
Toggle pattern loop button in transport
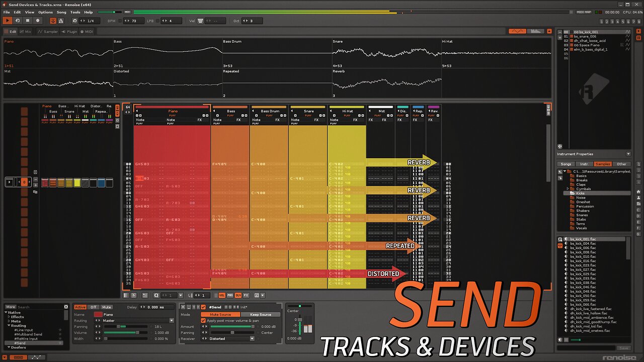click(18, 21)
